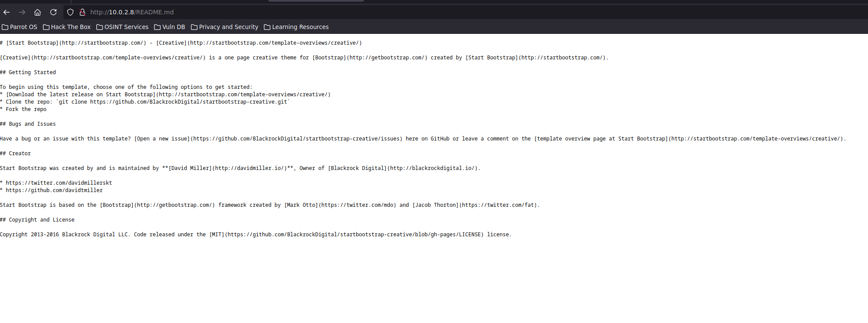Open the OSINT Services bookmark folder
The height and width of the screenshot is (323, 868).
tap(122, 27)
